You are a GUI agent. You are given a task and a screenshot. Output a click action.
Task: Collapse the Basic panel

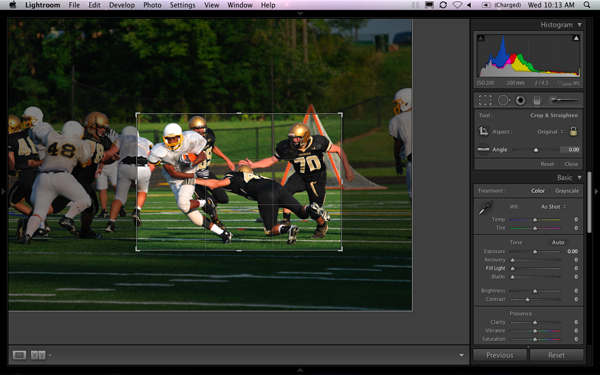[x=580, y=178]
